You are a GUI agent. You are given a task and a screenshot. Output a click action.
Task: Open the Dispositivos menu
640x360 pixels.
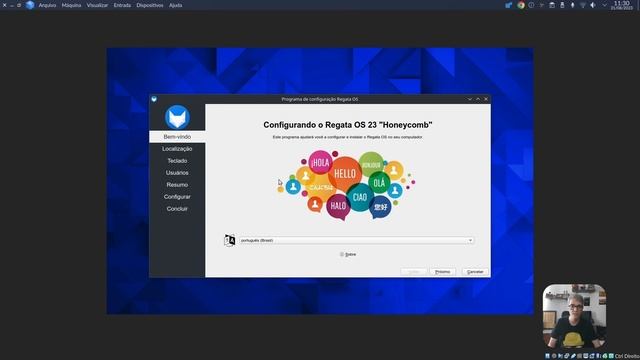(x=150, y=5)
